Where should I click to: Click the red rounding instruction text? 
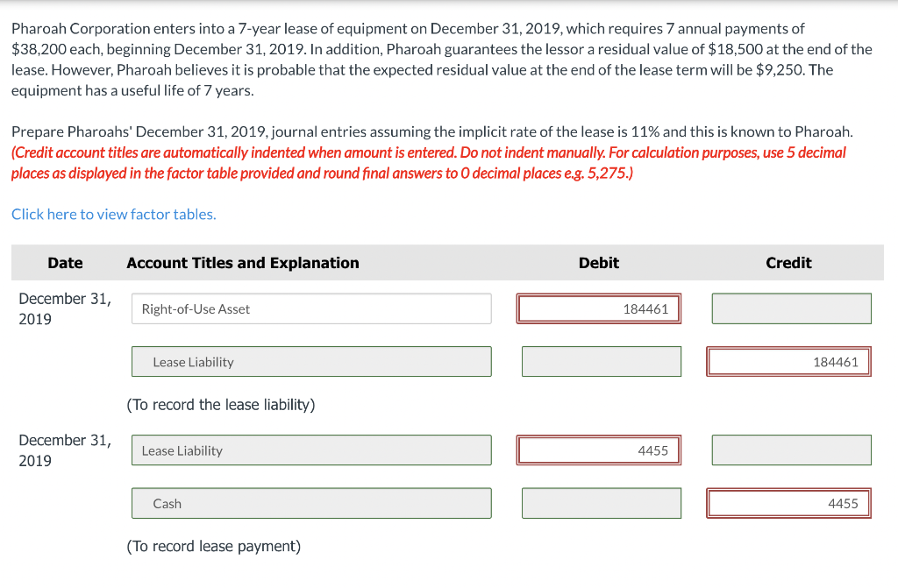428,163
